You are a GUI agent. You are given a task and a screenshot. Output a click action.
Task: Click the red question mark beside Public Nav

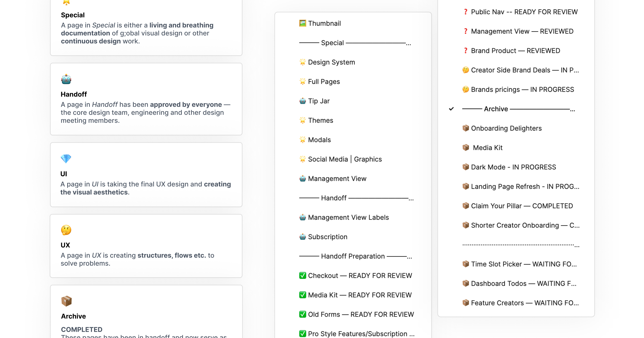(x=466, y=12)
